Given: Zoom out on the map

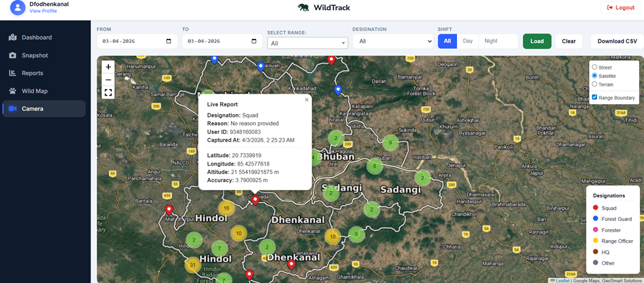Looking at the screenshot, I should click(108, 80).
